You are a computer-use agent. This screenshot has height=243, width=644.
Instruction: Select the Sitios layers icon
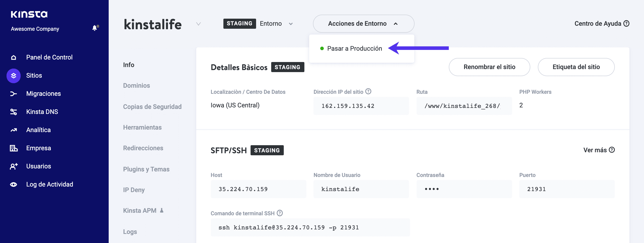(14, 76)
